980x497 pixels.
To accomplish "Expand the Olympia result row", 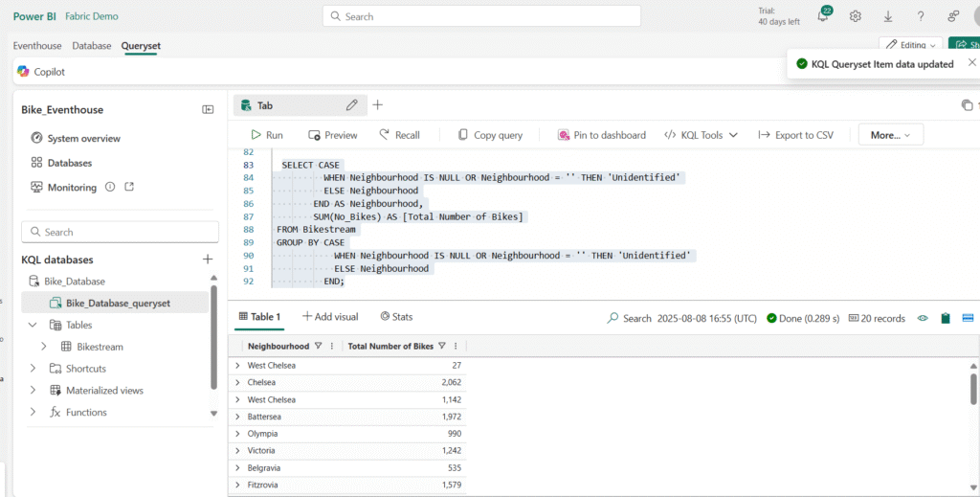I will pos(237,433).
